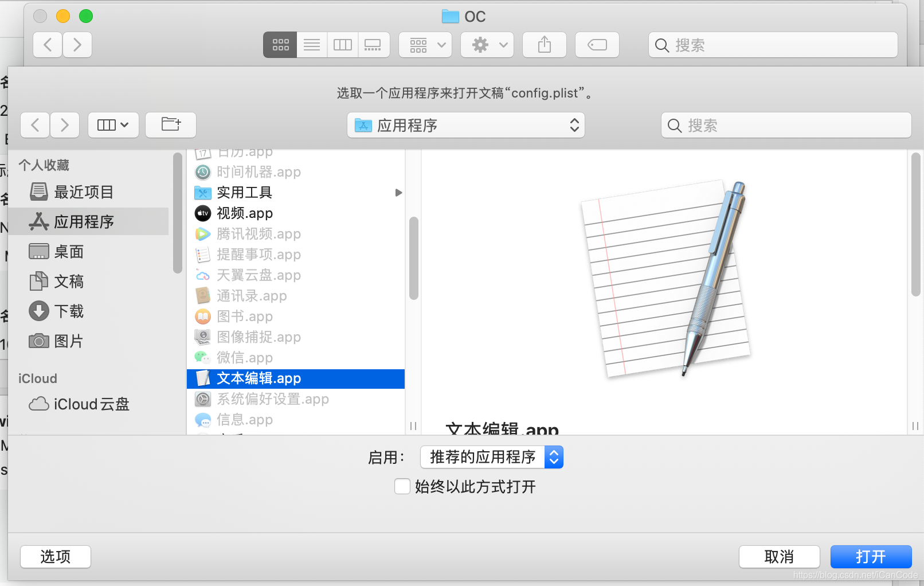Expand the 实用工具 folder arrow
This screenshot has width=924, height=586.
[x=398, y=193]
